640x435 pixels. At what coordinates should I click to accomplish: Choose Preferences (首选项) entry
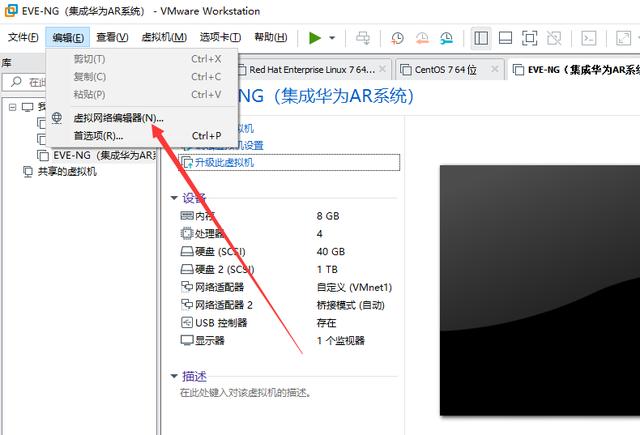pos(142,135)
